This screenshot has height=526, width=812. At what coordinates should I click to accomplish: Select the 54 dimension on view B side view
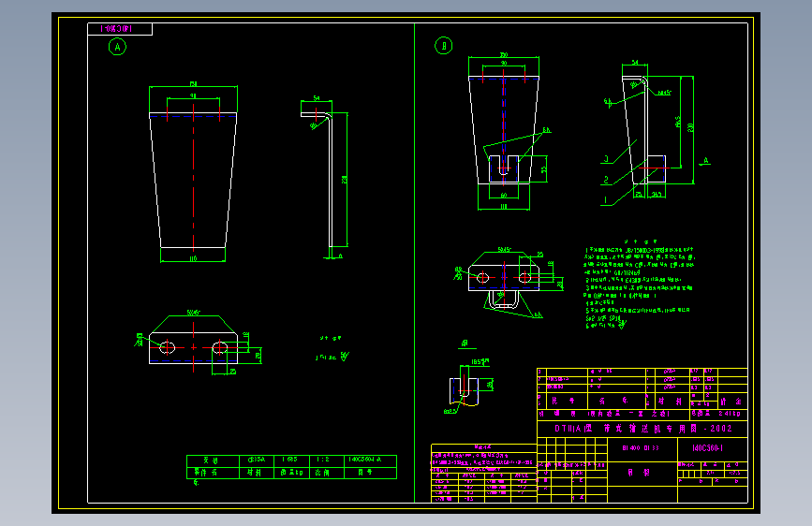[635, 63]
